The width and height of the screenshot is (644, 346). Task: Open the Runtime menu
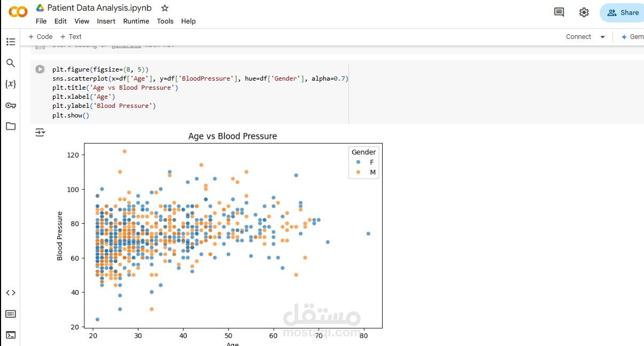pyautogui.click(x=136, y=21)
